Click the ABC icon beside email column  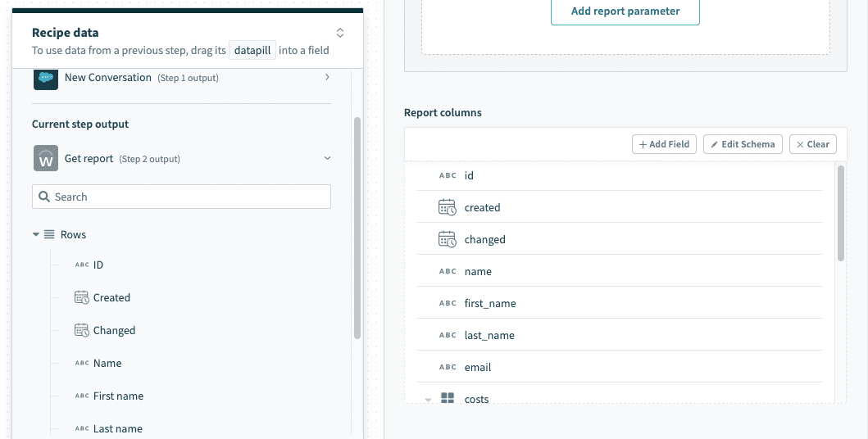tap(448, 367)
